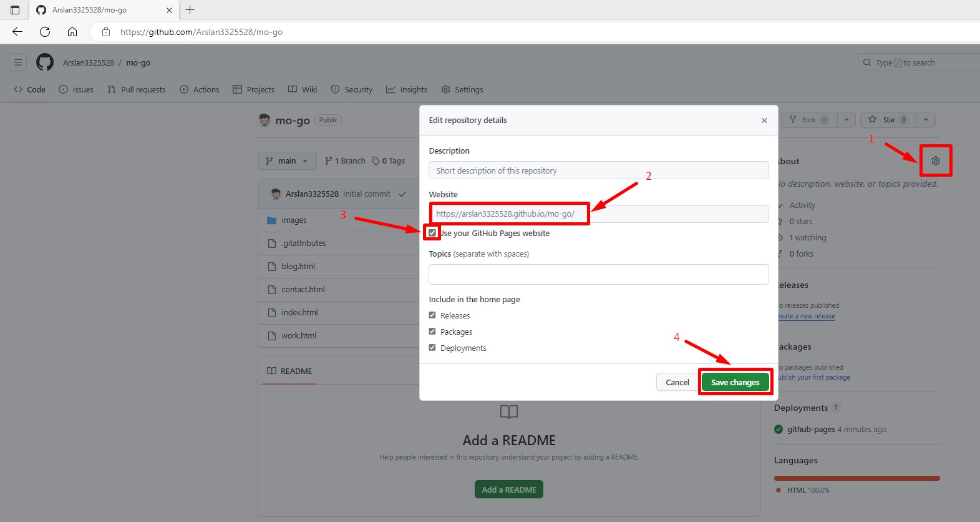Uncheck the Deployments checkbox

(432, 348)
